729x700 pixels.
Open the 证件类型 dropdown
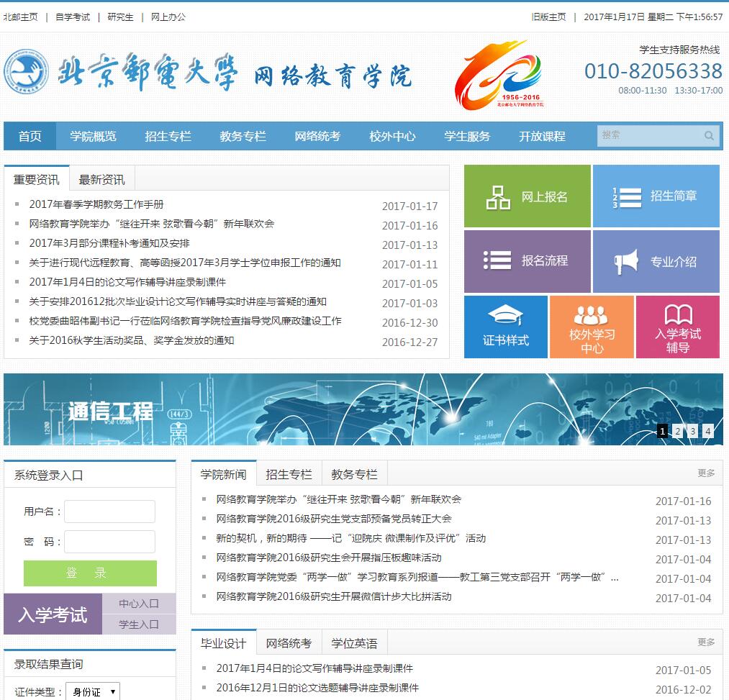coord(93,691)
